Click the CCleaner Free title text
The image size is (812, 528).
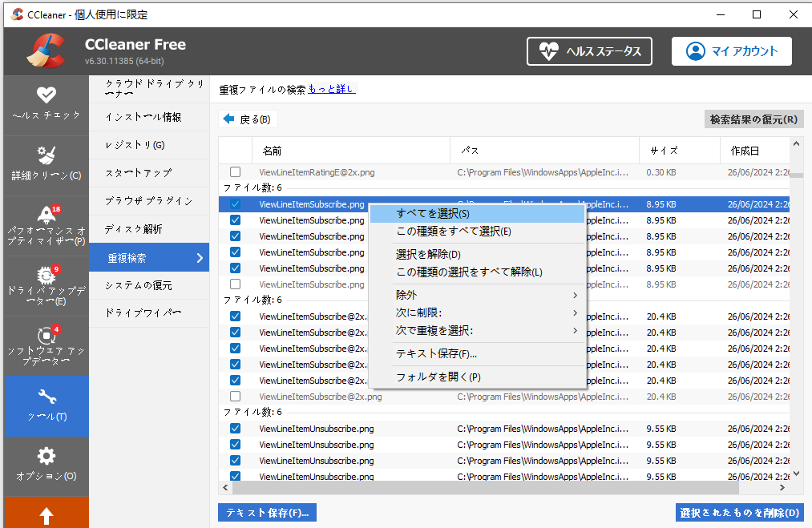tap(135, 45)
